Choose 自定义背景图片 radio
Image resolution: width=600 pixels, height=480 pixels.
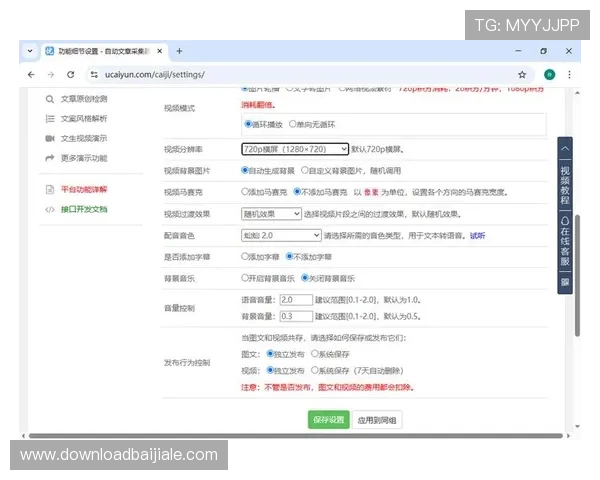click(x=305, y=170)
